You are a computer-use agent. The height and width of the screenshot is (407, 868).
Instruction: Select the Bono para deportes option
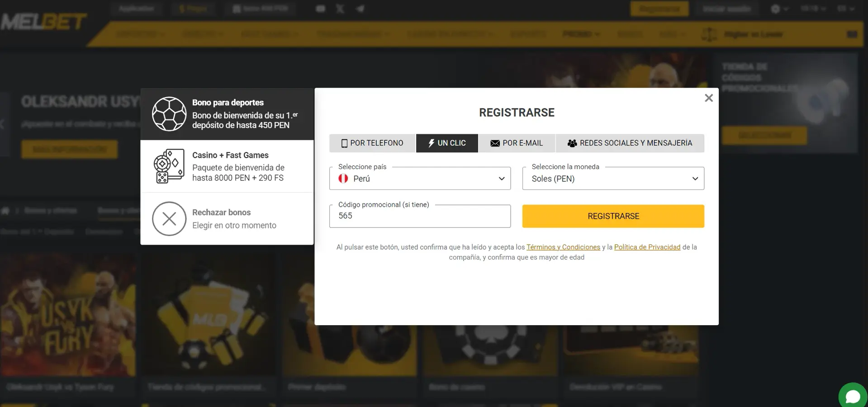(227, 114)
